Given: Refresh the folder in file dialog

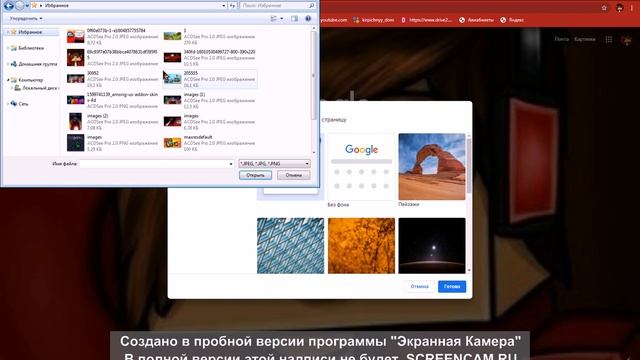Looking at the screenshot, I should pyautogui.click(x=232, y=6).
